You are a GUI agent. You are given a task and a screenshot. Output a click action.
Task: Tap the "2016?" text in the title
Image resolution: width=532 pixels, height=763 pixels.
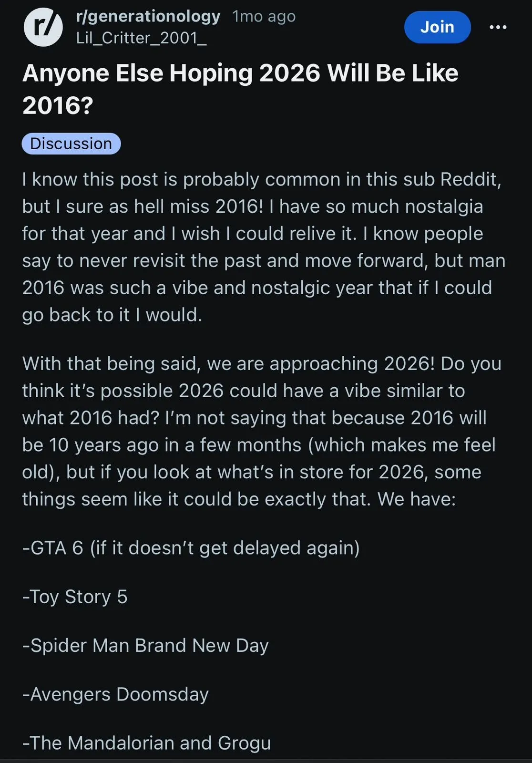click(x=58, y=105)
